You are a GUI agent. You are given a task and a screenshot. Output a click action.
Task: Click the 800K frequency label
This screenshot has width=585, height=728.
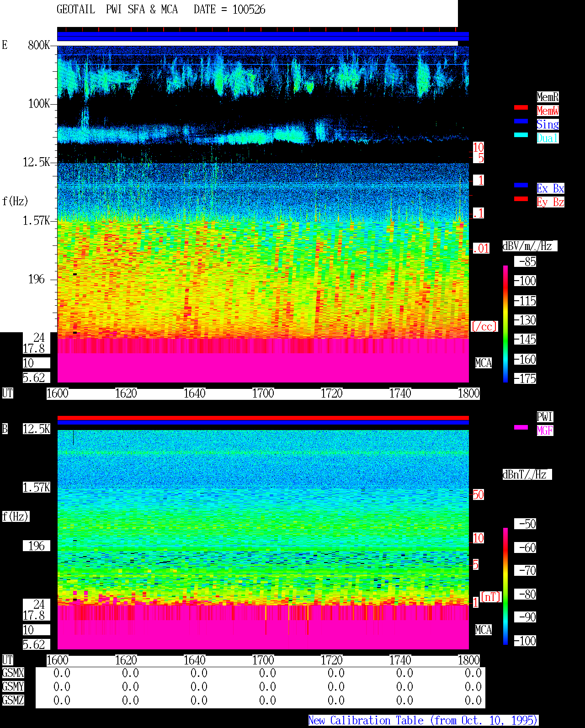[x=39, y=45]
